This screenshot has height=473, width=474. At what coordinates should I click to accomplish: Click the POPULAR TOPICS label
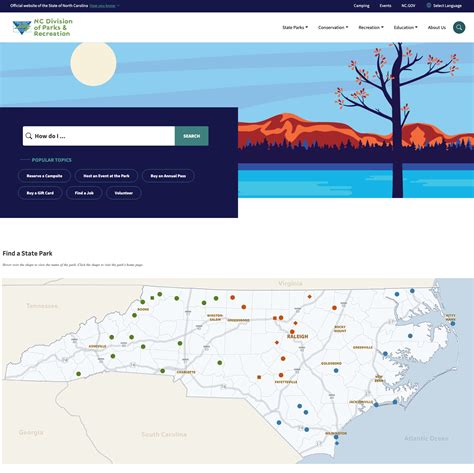pos(52,160)
